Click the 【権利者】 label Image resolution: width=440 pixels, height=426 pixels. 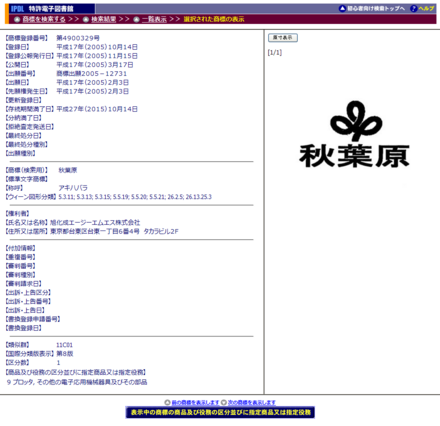point(17,214)
